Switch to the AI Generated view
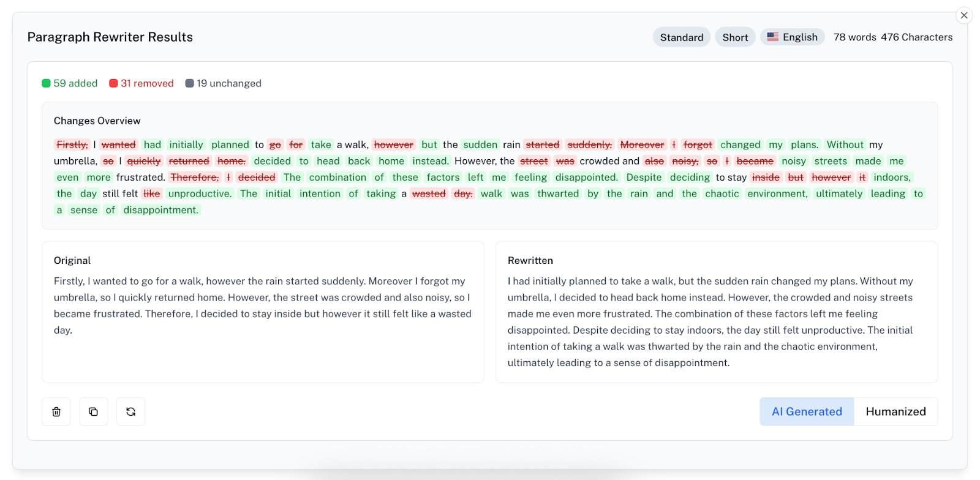Screen dimensions: 980x480 [x=807, y=411]
